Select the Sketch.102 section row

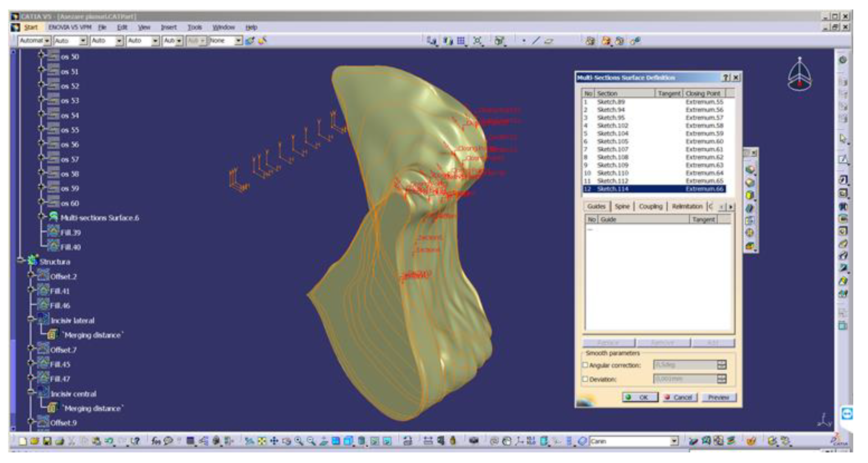point(612,126)
